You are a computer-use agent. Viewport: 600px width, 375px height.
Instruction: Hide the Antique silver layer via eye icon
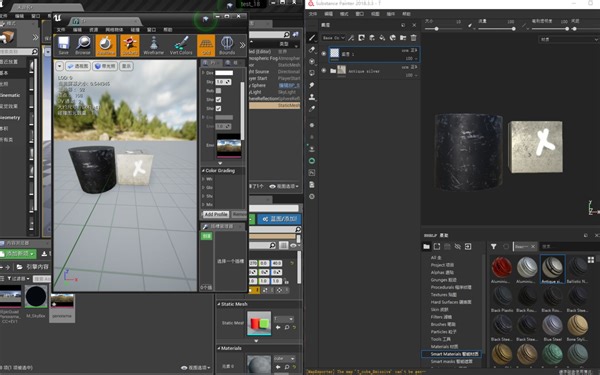click(x=324, y=70)
